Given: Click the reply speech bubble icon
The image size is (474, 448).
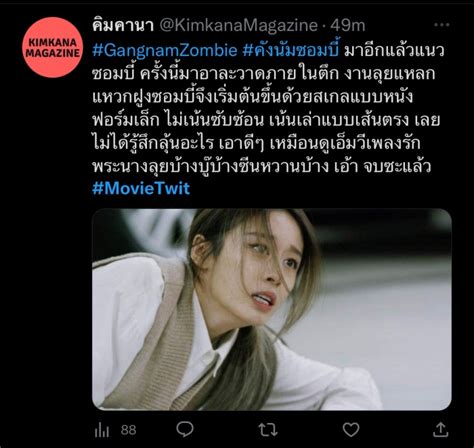Looking at the screenshot, I should (x=184, y=429).
